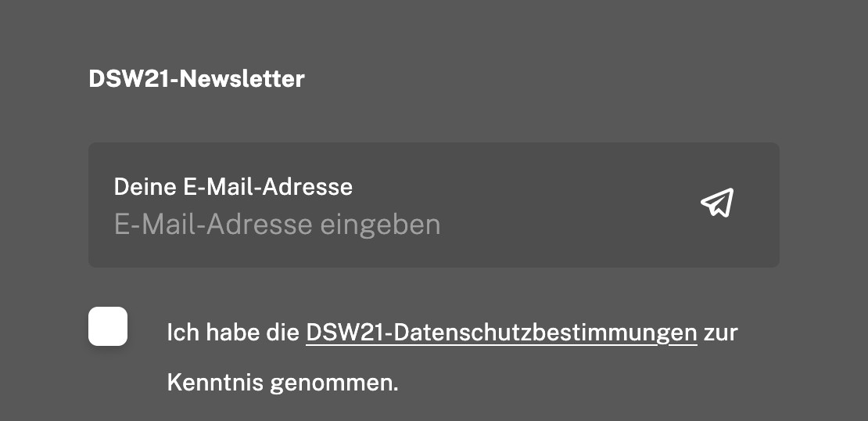
Task: Click the paper plane send icon
Action: [x=717, y=203]
